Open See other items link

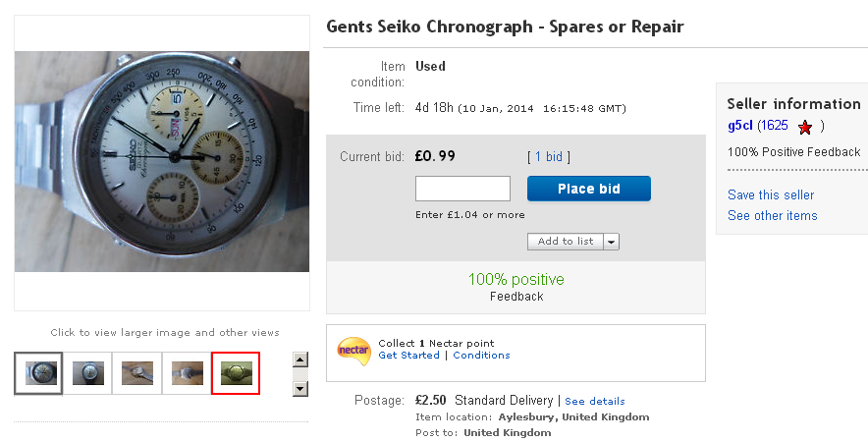pos(772,215)
